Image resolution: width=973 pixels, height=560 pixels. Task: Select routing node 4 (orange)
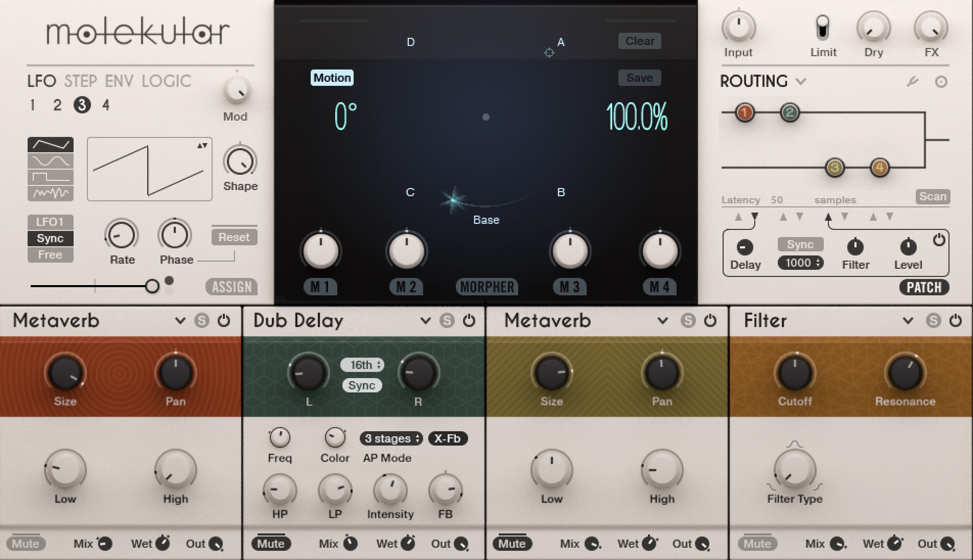click(879, 168)
